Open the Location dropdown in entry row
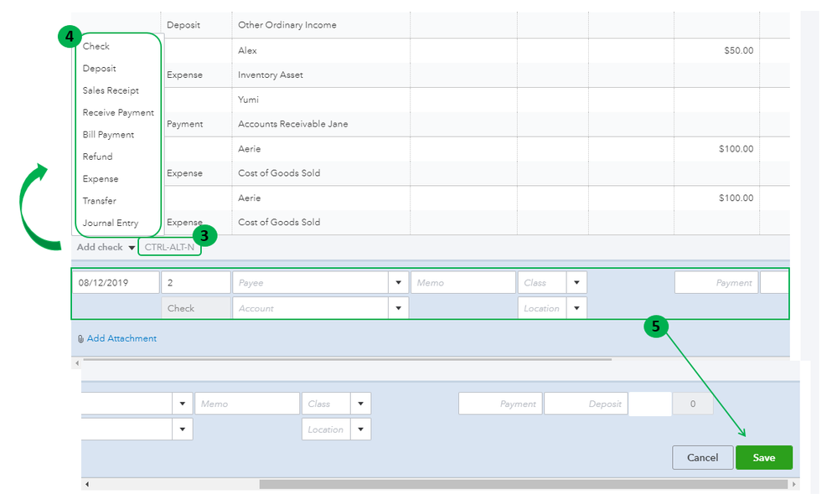This screenshot has height=504, width=837. [576, 308]
